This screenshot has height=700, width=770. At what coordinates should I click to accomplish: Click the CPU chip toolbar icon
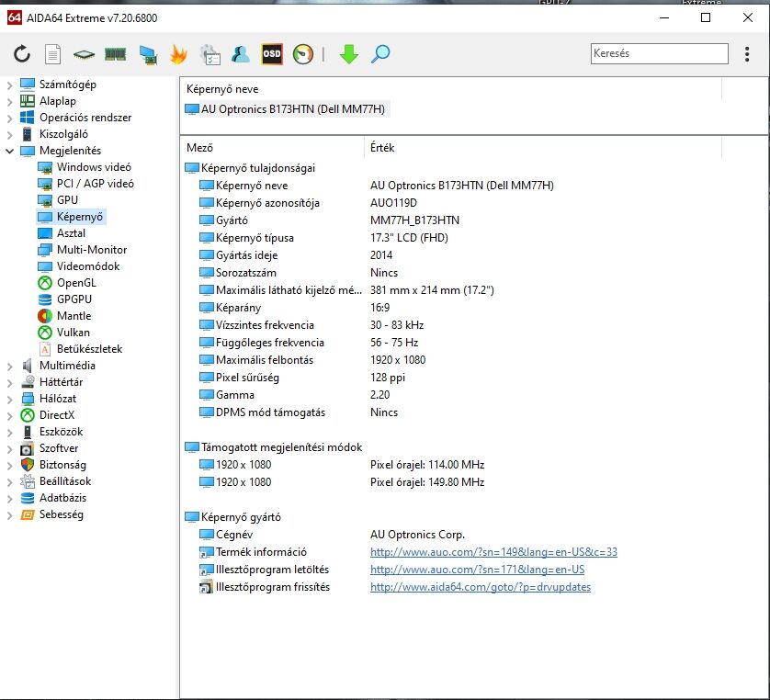click(84, 54)
